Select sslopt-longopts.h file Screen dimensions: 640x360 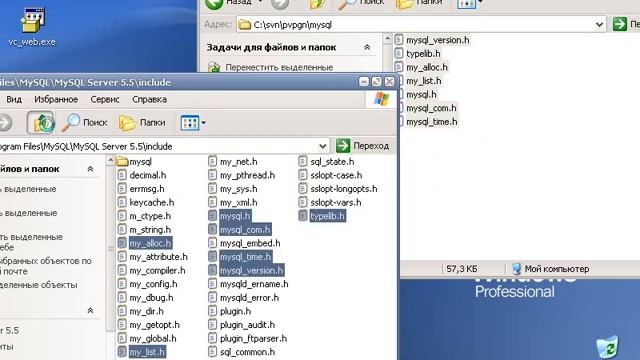point(338,189)
